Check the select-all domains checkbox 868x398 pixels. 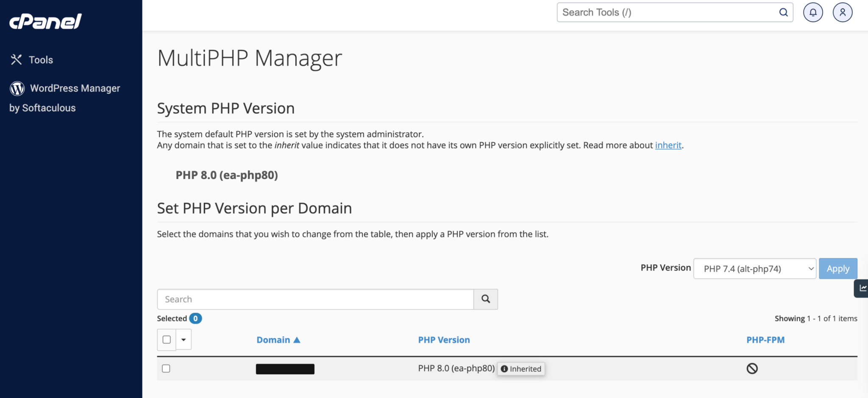pos(166,339)
